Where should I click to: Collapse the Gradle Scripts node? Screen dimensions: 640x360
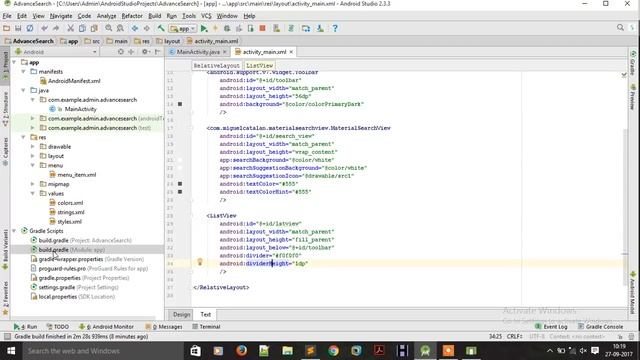pos(15,231)
